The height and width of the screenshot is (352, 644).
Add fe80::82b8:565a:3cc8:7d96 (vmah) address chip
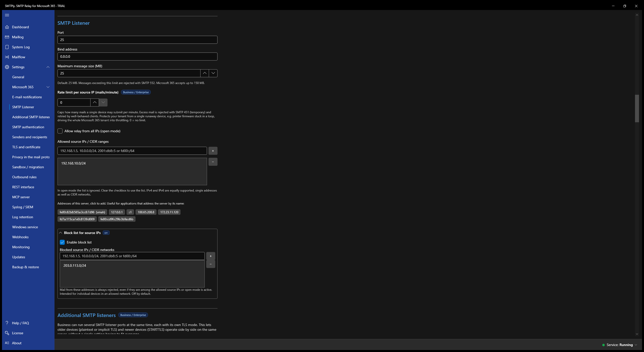tap(82, 212)
